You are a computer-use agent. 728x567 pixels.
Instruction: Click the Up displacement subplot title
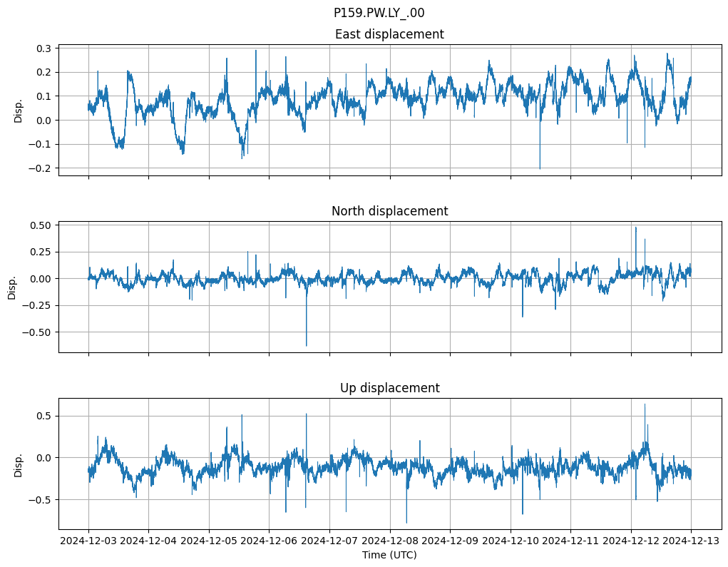(x=389, y=388)
